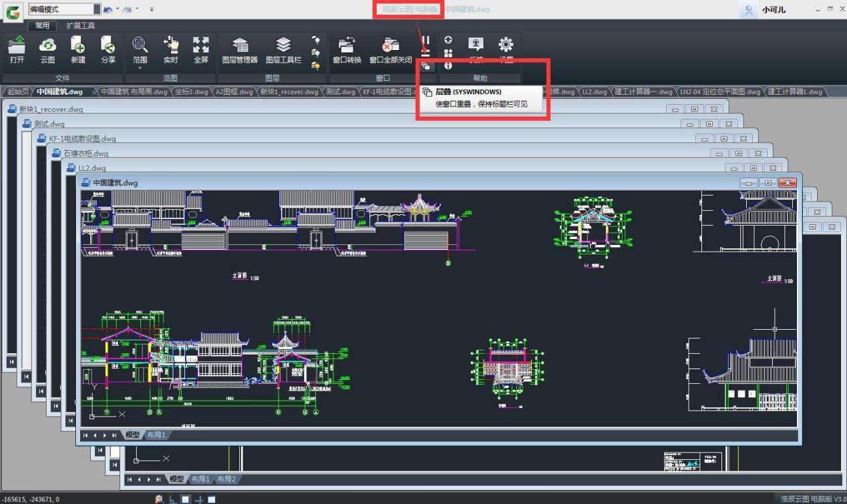
Task: Expand the 范围 zoom extent dropdown arrow
Action: click(x=140, y=68)
